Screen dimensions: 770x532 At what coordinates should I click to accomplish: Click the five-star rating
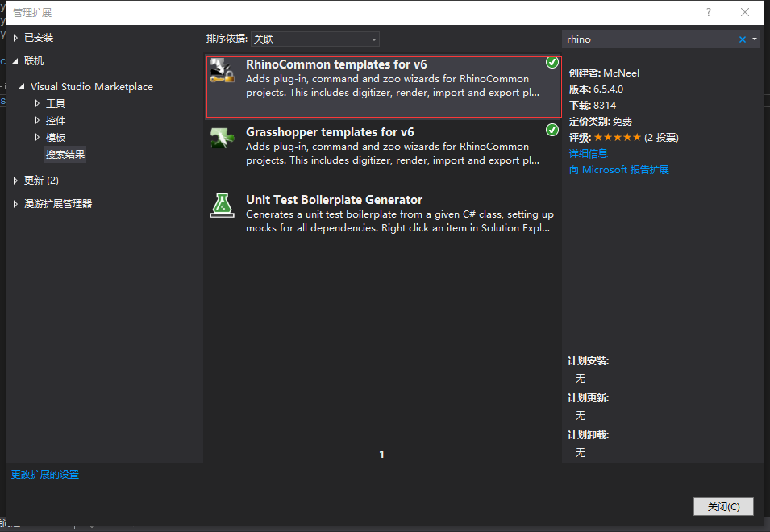pos(618,137)
